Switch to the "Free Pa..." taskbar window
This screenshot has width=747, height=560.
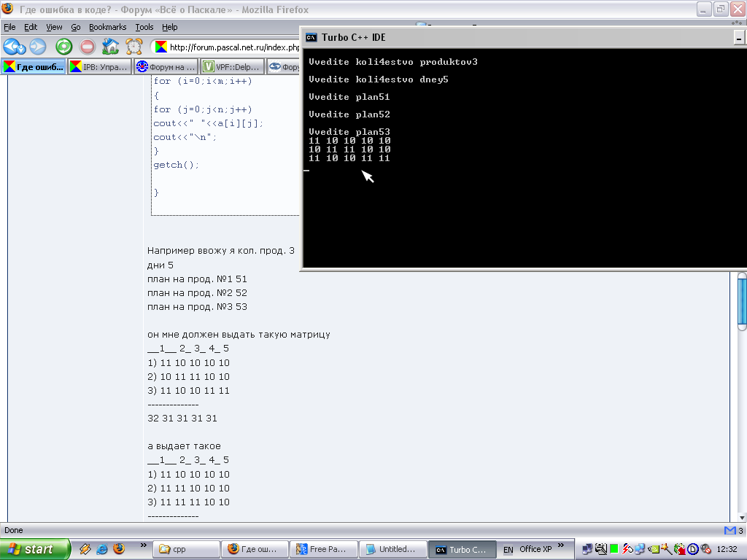[323, 549]
